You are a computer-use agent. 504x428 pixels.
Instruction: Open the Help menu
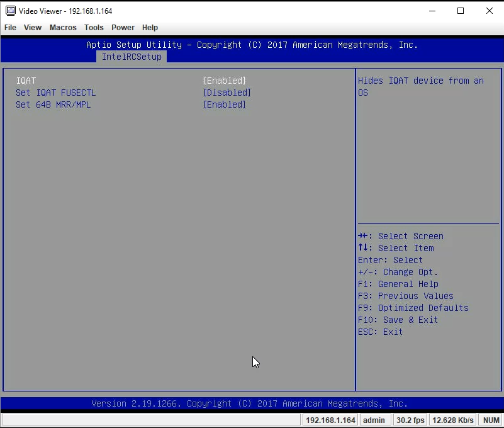150,28
